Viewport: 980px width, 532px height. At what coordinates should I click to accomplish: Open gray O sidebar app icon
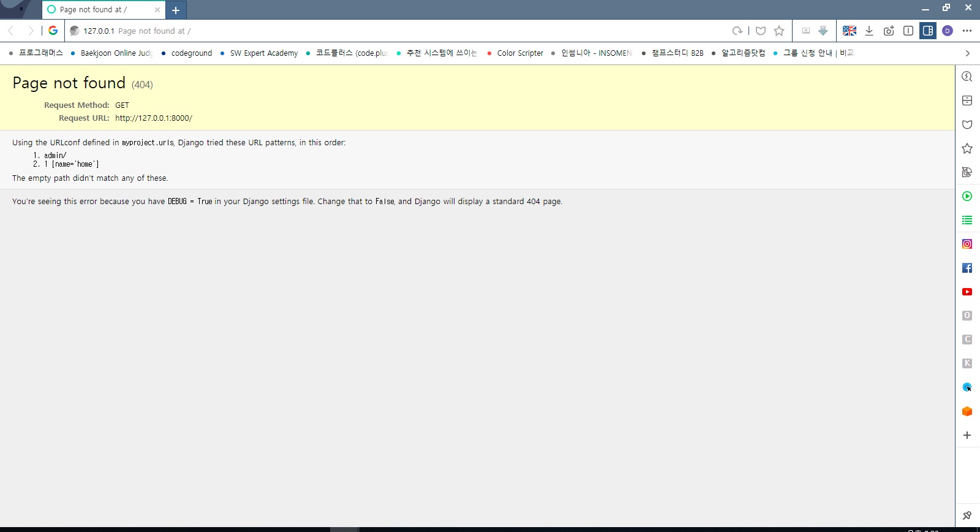pos(967,316)
